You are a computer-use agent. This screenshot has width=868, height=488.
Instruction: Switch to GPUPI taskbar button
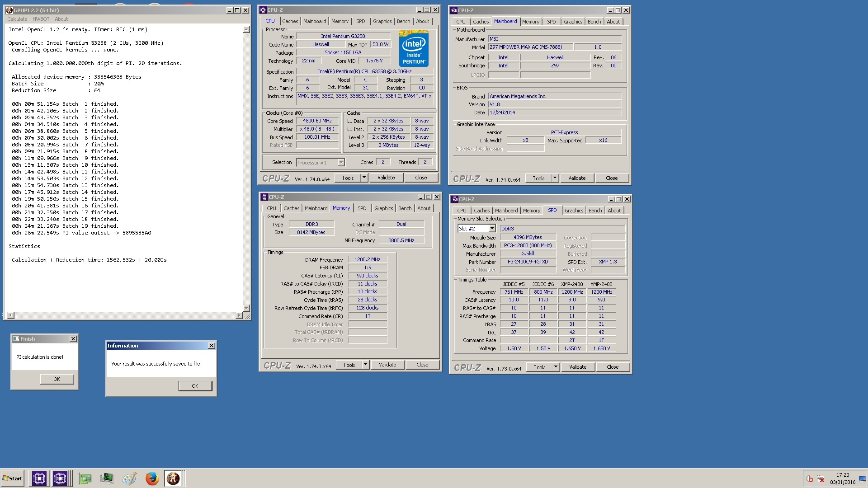[x=173, y=478]
